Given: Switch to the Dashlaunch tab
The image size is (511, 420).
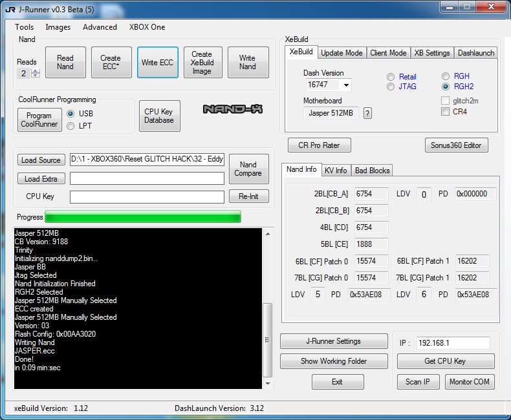Looking at the screenshot, I should point(476,53).
